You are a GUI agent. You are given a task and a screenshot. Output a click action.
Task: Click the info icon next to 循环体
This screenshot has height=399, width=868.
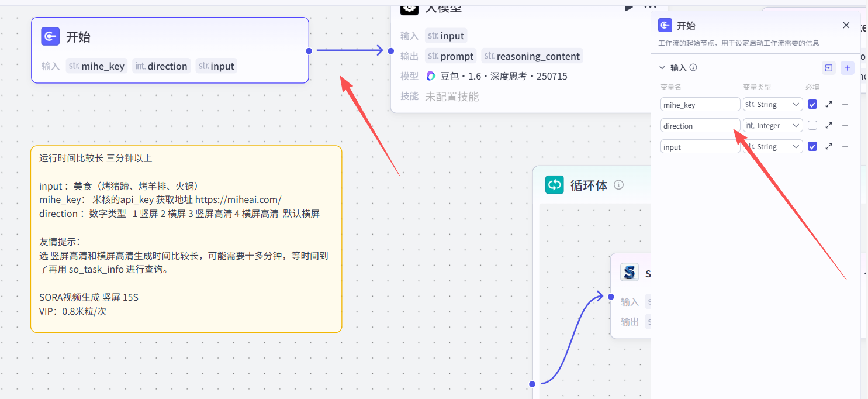[x=619, y=185]
